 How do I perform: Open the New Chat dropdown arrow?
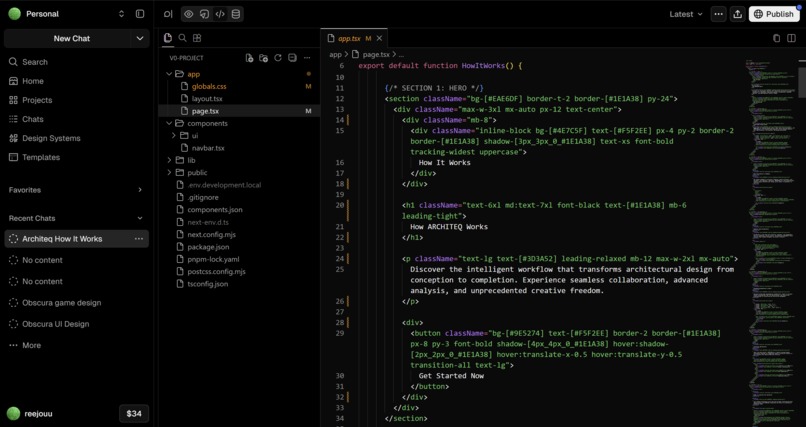[140, 39]
